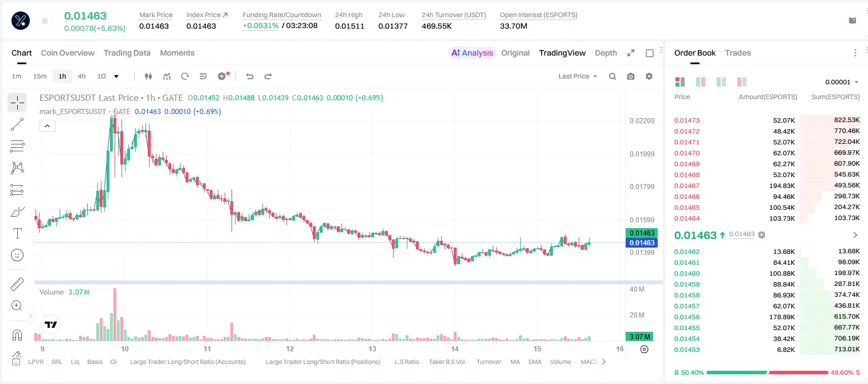Select the pattern drawing tool
Viewport: 868px width, 384px height.
17,168
